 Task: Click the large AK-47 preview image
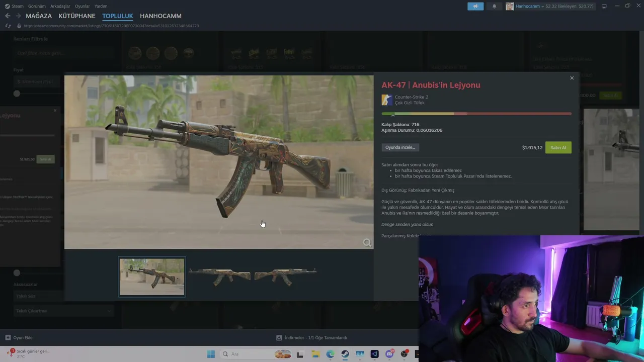(219, 162)
